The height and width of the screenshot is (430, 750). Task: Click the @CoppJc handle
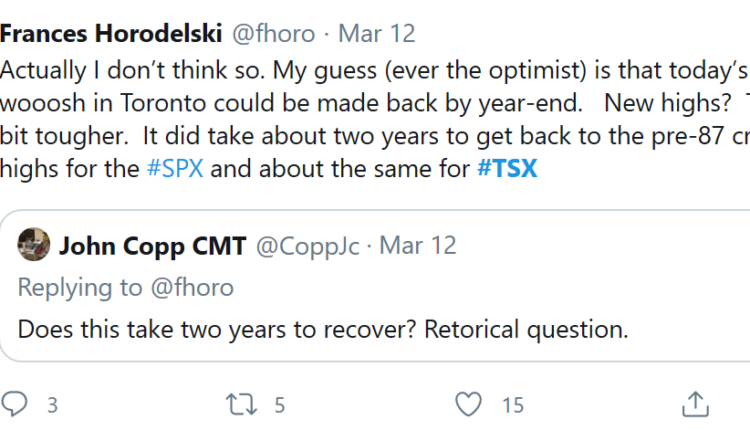[x=309, y=245]
